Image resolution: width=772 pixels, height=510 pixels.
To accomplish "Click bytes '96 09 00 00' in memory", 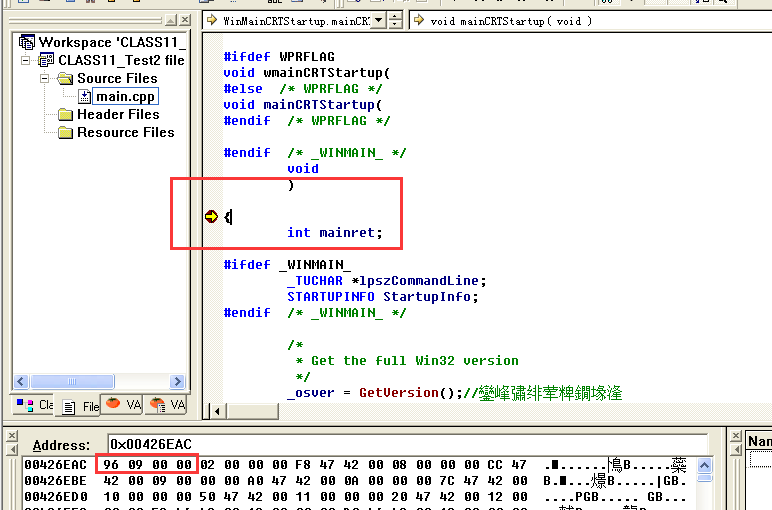I will [x=147, y=465].
